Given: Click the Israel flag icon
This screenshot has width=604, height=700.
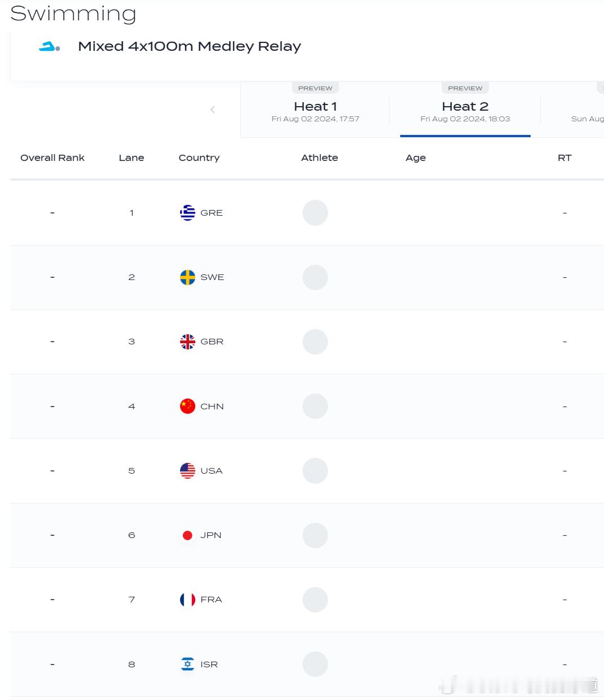Looking at the screenshot, I should 187,664.
